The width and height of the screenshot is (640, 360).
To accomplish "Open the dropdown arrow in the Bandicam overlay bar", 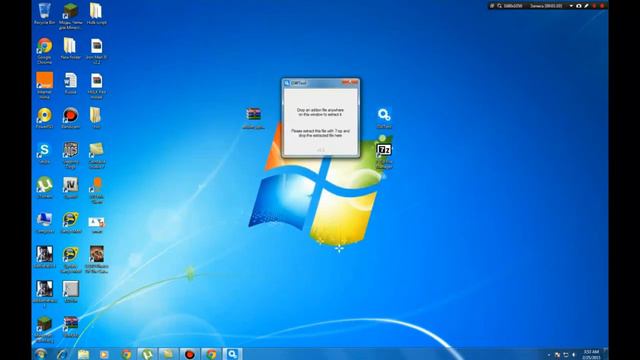I will [571, 6].
